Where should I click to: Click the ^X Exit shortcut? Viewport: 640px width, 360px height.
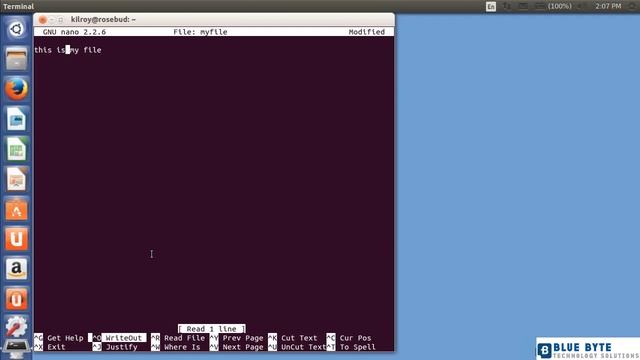[x=50, y=347]
